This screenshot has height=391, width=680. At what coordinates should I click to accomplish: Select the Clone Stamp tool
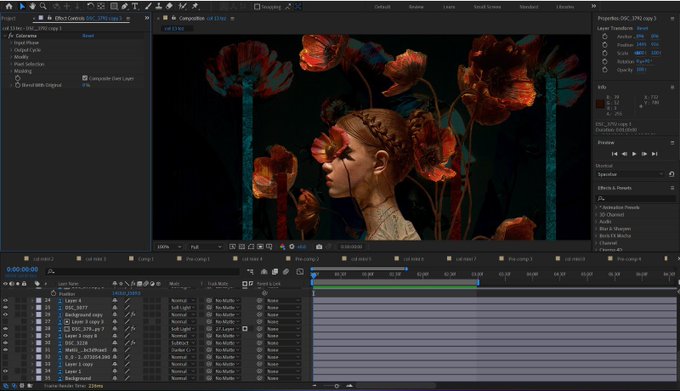(159, 6)
